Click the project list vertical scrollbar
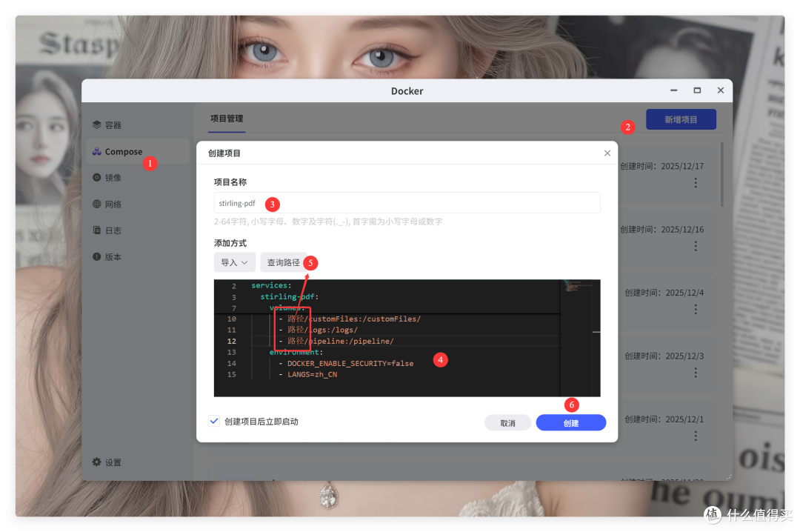This screenshot has width=800, height=532. tap(722, 175)
